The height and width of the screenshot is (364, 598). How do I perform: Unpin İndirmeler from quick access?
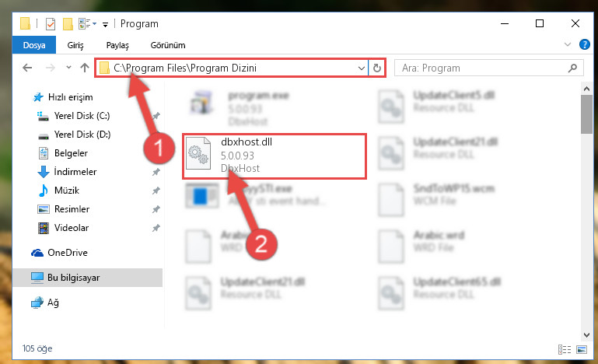click(x=156, y=172)
